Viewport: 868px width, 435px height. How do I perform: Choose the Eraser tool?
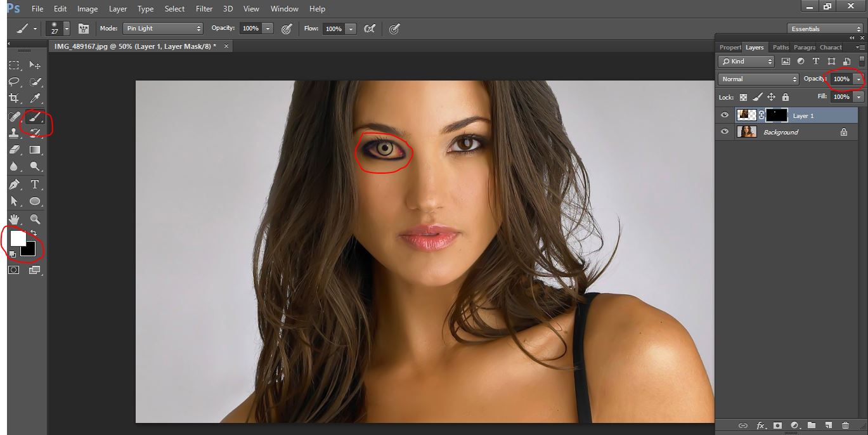[x=14, y=150]
